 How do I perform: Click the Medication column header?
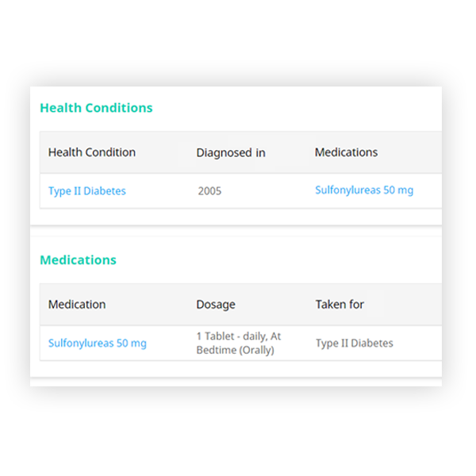[76, 305]
